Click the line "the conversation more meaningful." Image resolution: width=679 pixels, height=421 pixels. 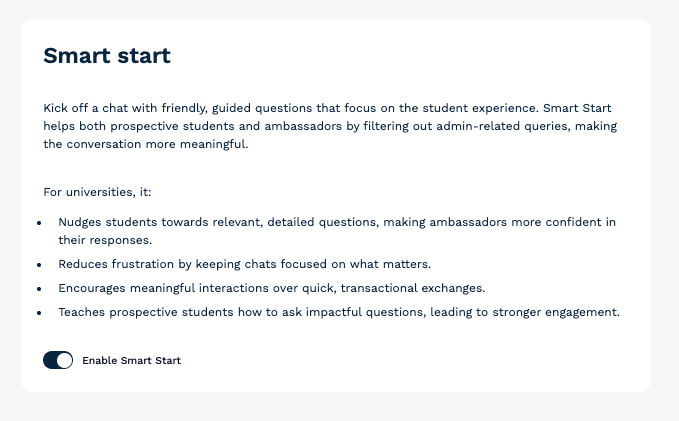click(146, 144)
